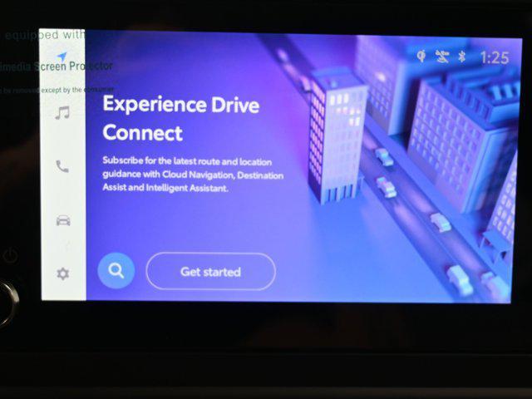Image resolution: width=532 pixels, height=399 pixels.
Task: Tap the Cloud Navigation subscription description text
Action: click(192, 175)
